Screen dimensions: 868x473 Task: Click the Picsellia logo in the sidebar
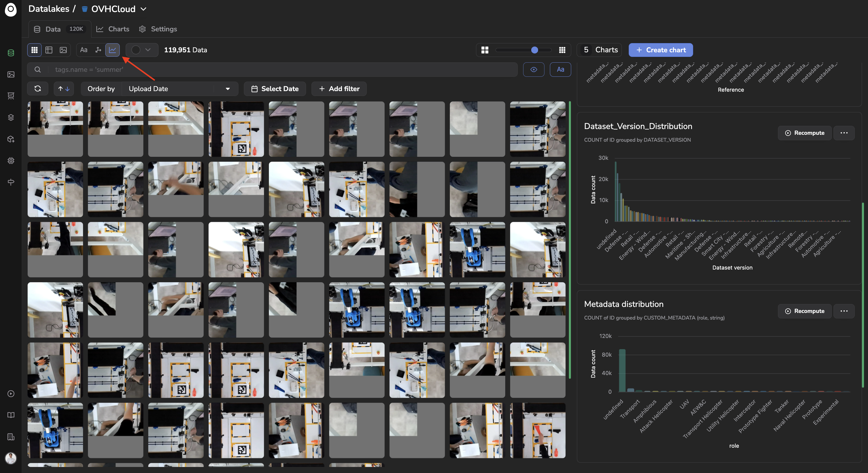[x=11, y=9]
